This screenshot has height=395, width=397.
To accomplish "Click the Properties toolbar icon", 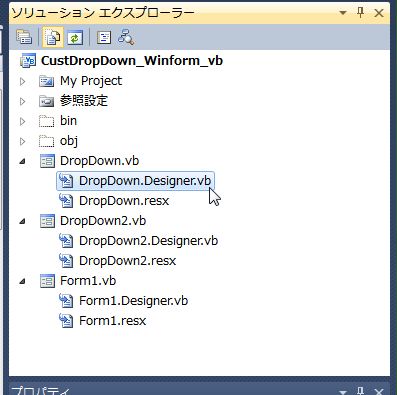I will [24, 37].
